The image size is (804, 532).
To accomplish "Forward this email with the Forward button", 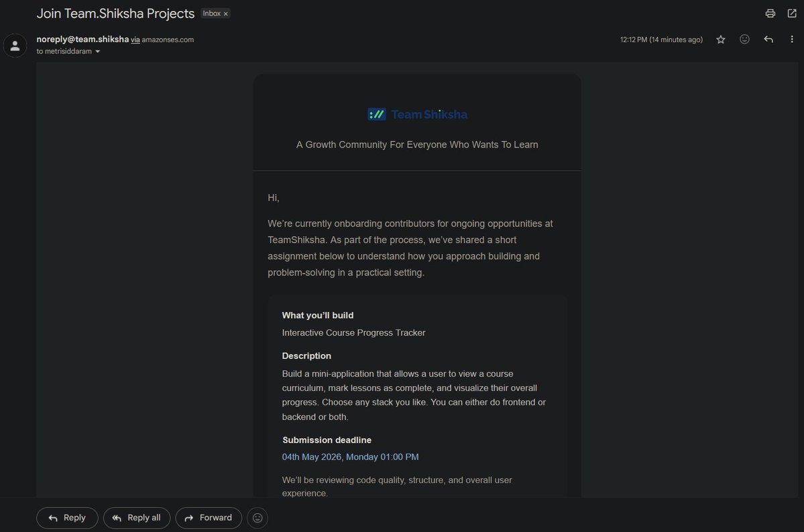I will click(x=209, y=518).
